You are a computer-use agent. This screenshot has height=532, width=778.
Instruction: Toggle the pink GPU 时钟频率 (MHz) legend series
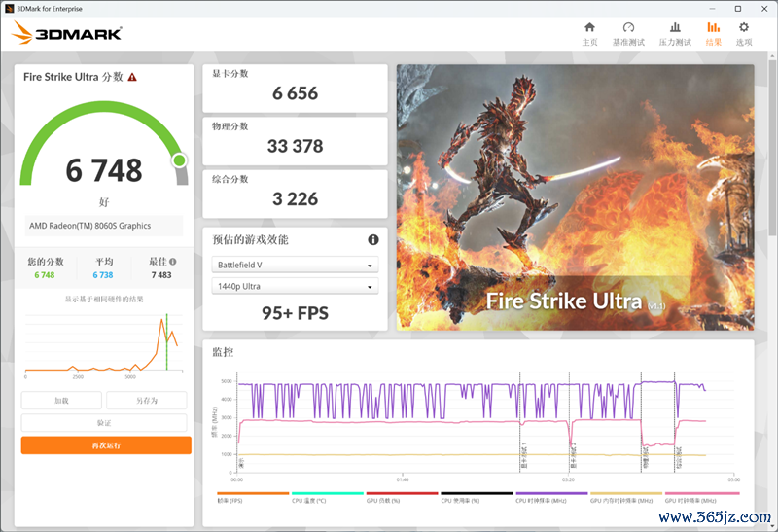702,497
